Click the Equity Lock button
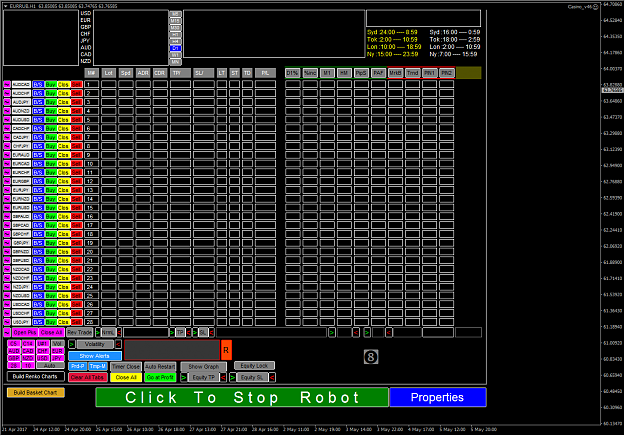This screenshot has width=625, height=436. click(x=254, y=366)
